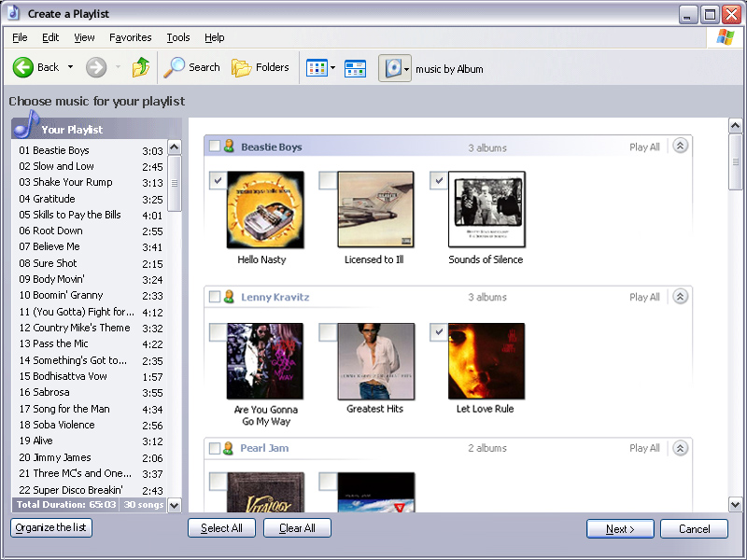Click the Pearl Jam artist person icon
Image resolution: width=747 pixels, height=560 pixels.
(x=228, y=448)
